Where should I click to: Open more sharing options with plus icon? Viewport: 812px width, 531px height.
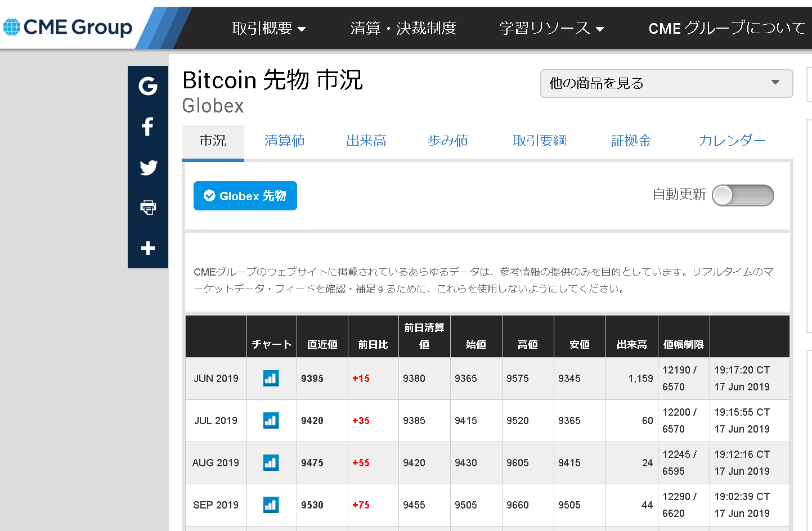point(147,247)
